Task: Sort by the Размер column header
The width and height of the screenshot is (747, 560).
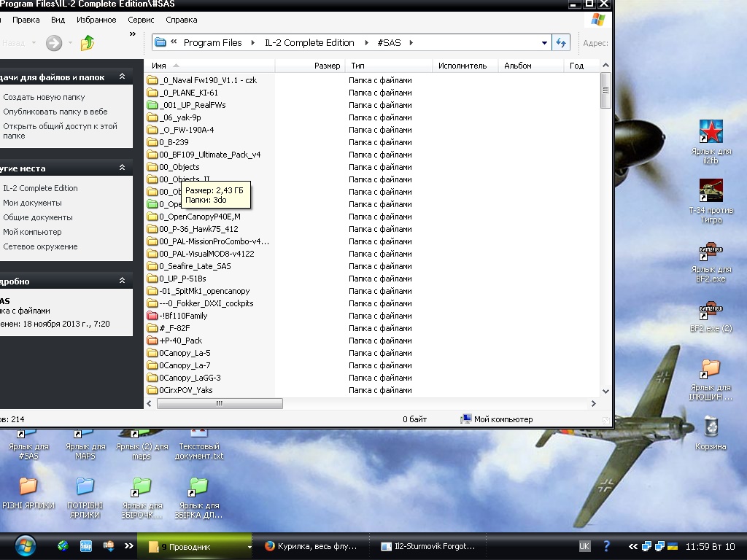Action: (310, 66)
